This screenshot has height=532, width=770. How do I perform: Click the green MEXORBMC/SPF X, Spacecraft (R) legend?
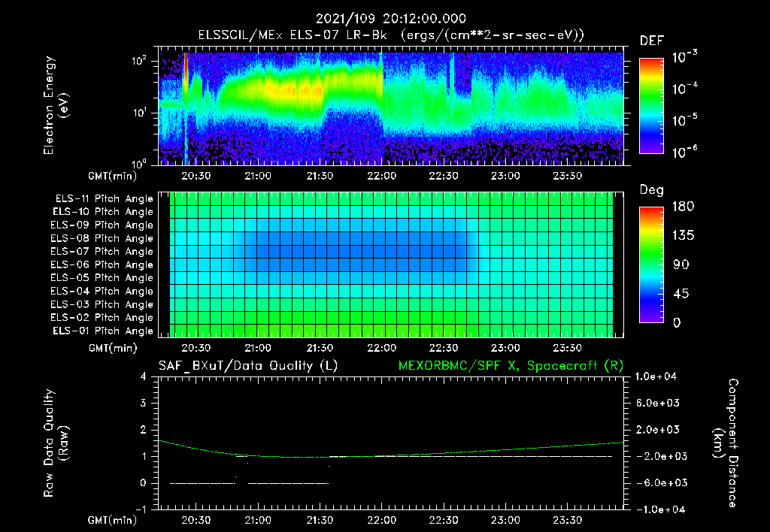pos(511,366)
